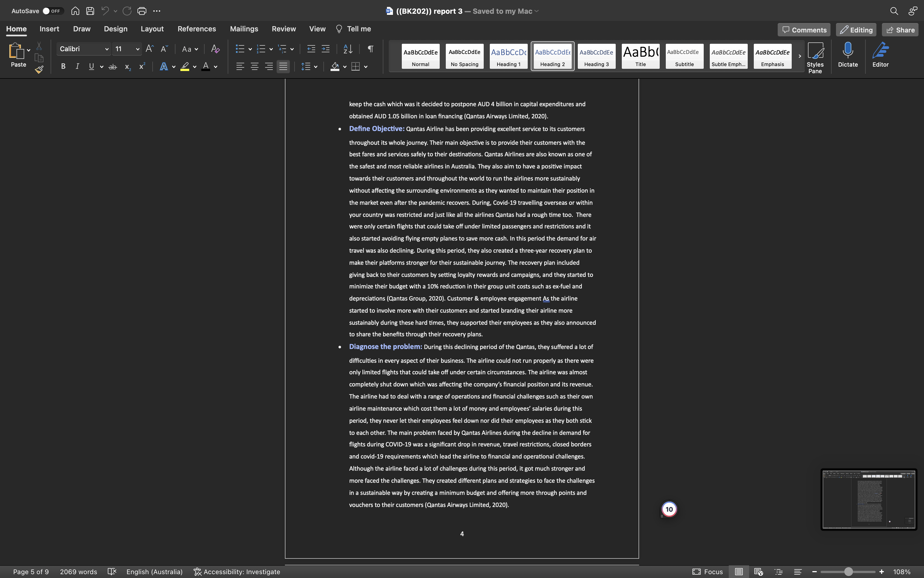This screenshot has height=578, width=924.
Task: Adjust the zoom slider in the status bar
Action: pos(848,572)
